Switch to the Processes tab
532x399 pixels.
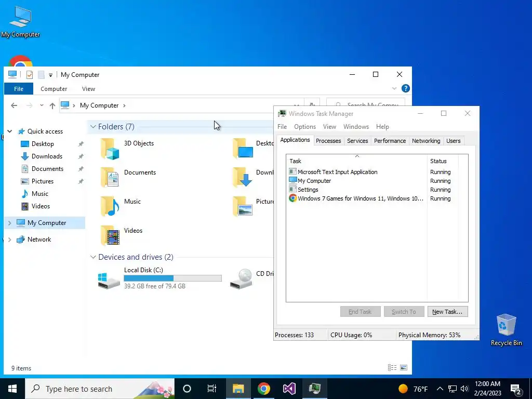(328, 141)
